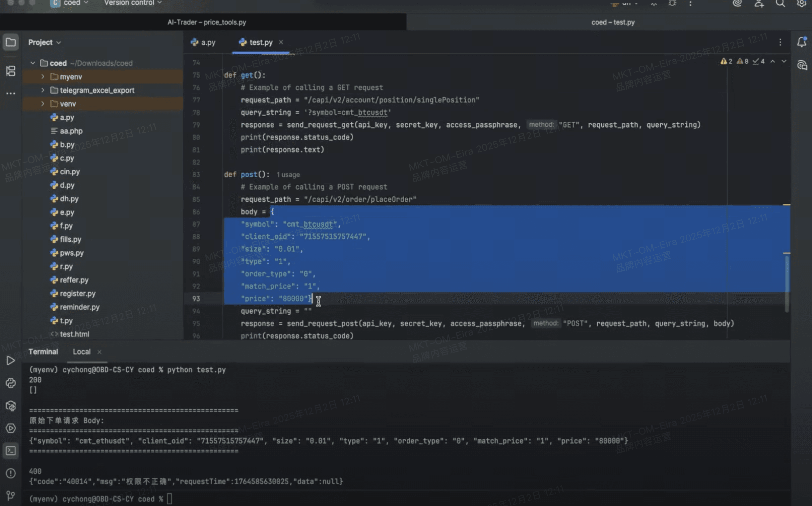Switch to the a.py editor tab

click(x=207, y=42)
